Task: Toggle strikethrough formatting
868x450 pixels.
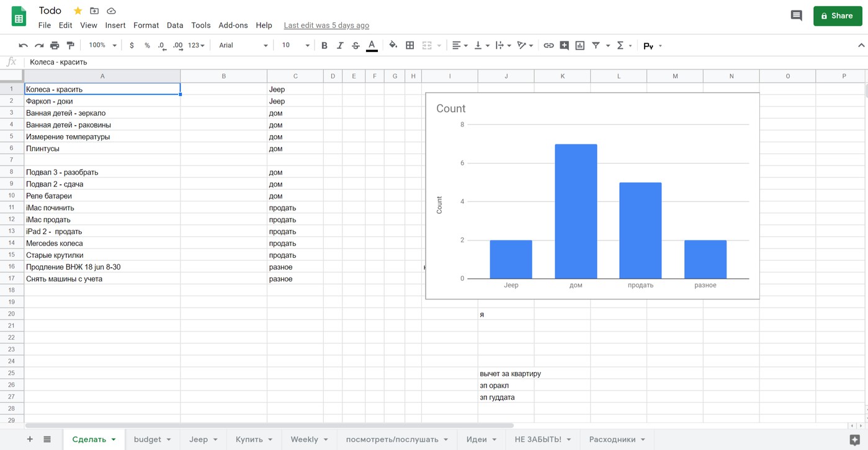Action: point(356,45)
